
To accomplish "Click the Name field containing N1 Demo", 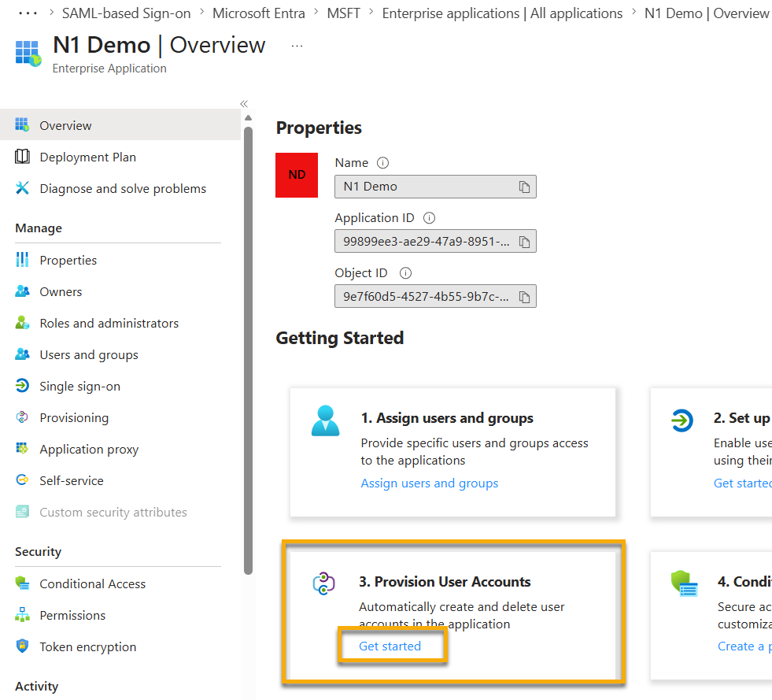I will (435, 187).
